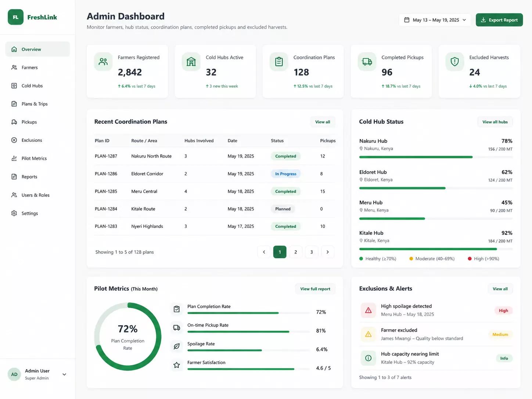Click the Spoilage Rate leaf icon
Viewport: 532px width, 399px height.
coord(177,346)
